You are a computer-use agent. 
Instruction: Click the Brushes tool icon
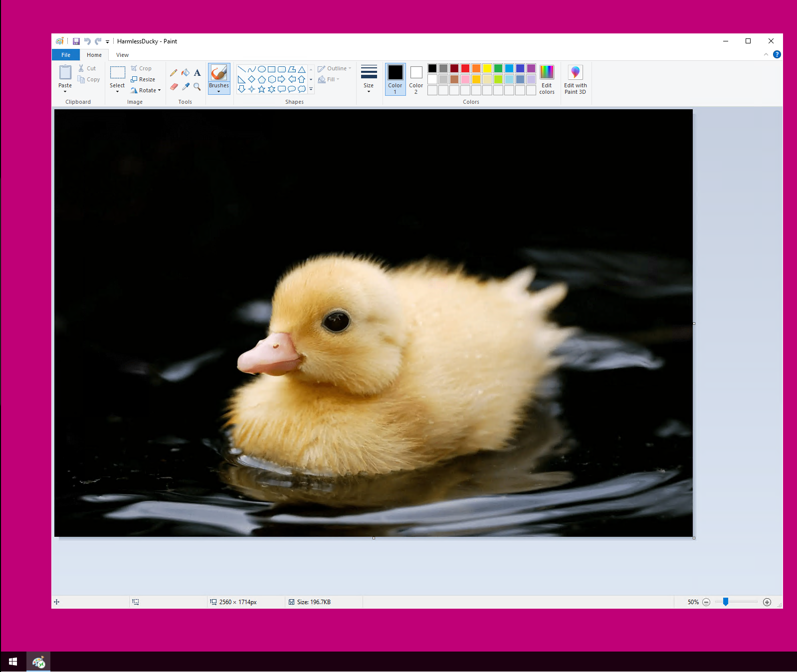219,73
